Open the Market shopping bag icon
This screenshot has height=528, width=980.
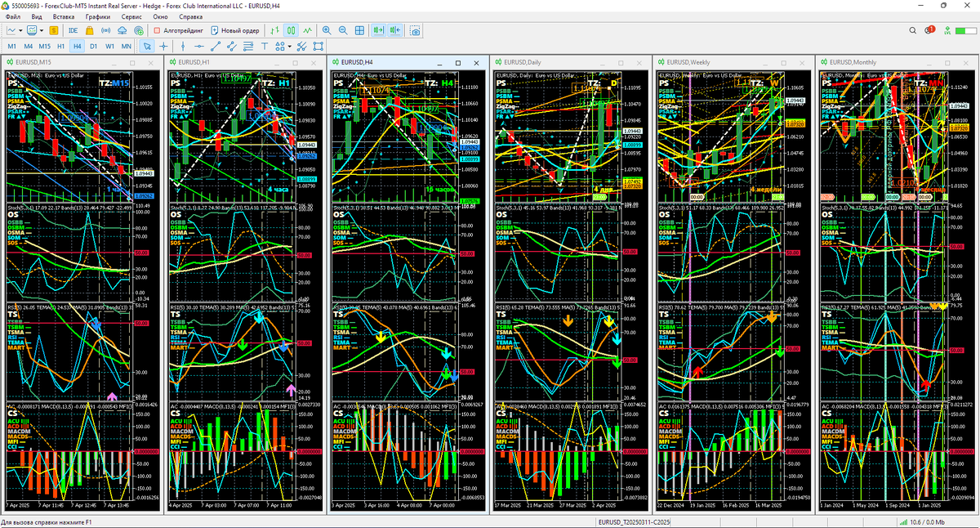(90, 30)
